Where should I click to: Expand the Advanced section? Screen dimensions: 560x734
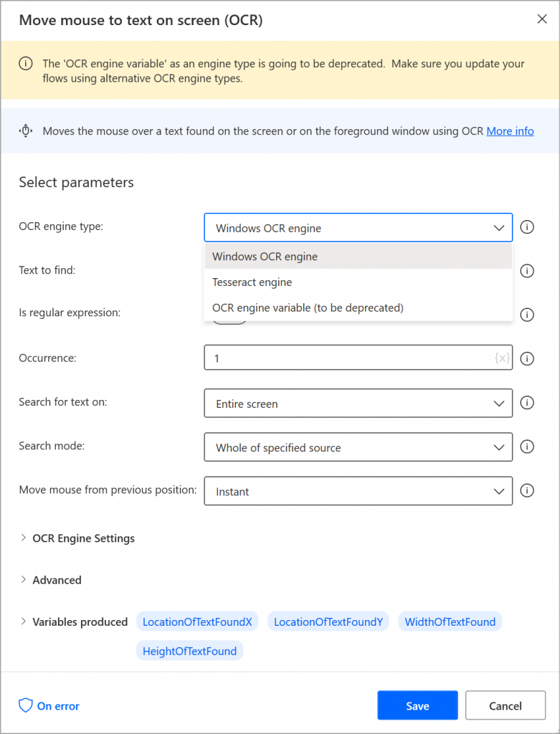click(x=51, y=580)
